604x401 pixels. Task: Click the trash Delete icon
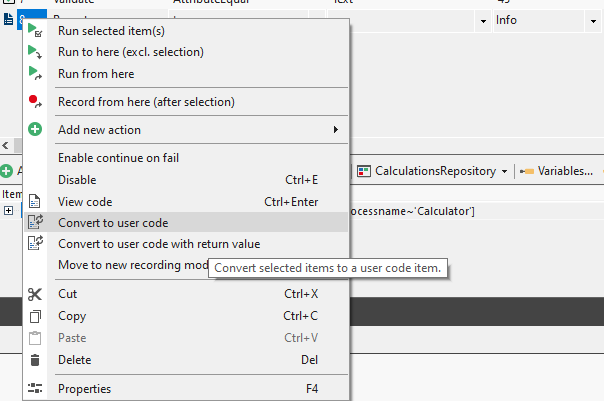[35, 360]
